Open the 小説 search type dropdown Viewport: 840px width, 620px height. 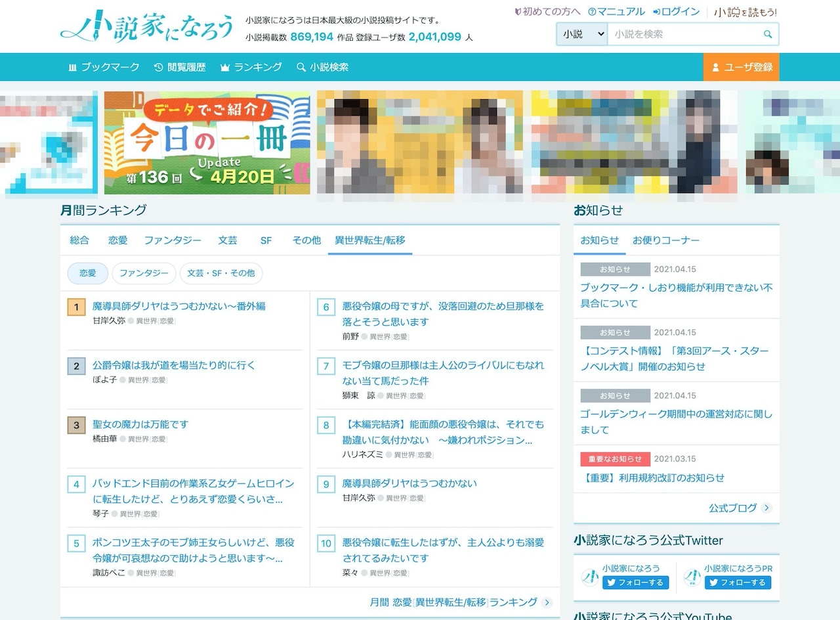582,34
